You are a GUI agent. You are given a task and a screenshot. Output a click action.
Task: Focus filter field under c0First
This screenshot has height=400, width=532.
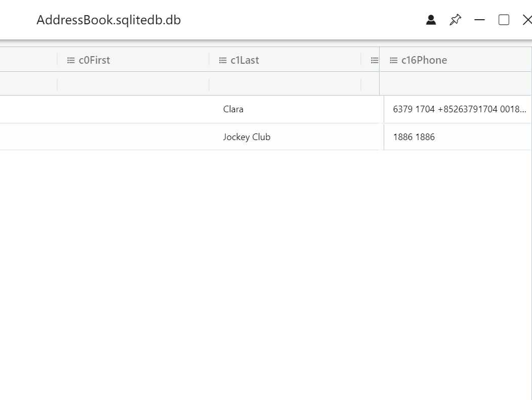click(133, 84)
